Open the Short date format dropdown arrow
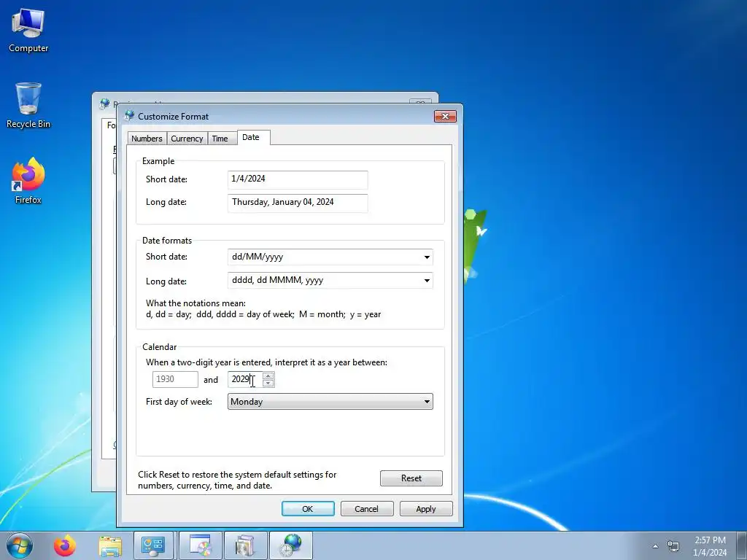Image resolution: width=747 pixels, height=560 pixels. pos(427,257)
